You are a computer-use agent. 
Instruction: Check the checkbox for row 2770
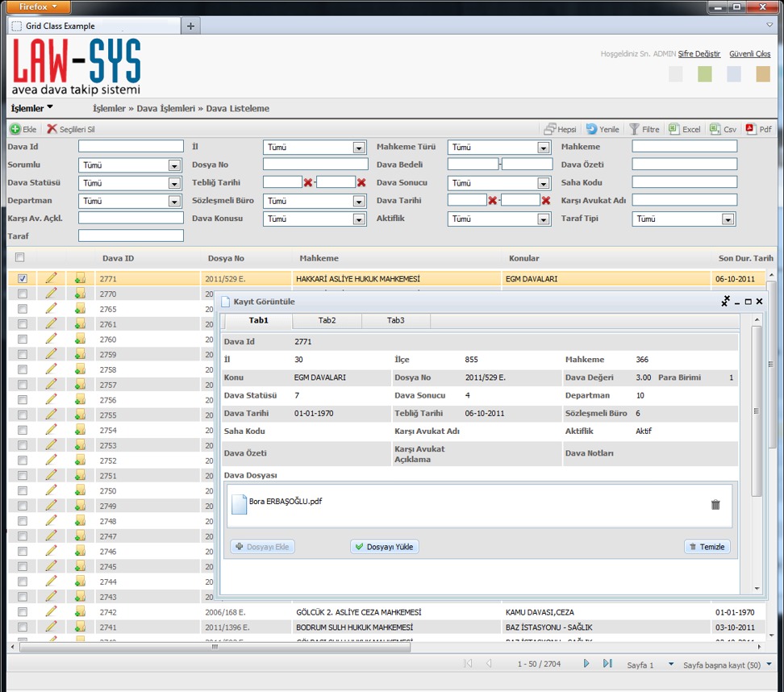(x=23, y=294)
